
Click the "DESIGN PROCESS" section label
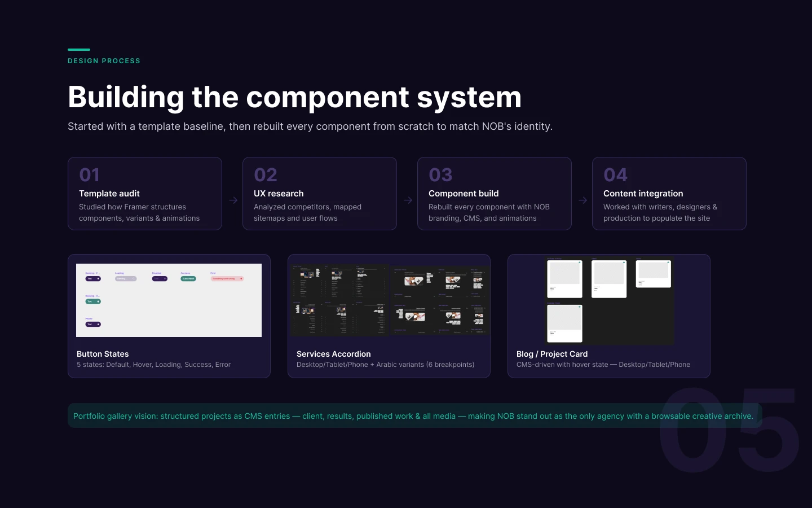point(104,61)
